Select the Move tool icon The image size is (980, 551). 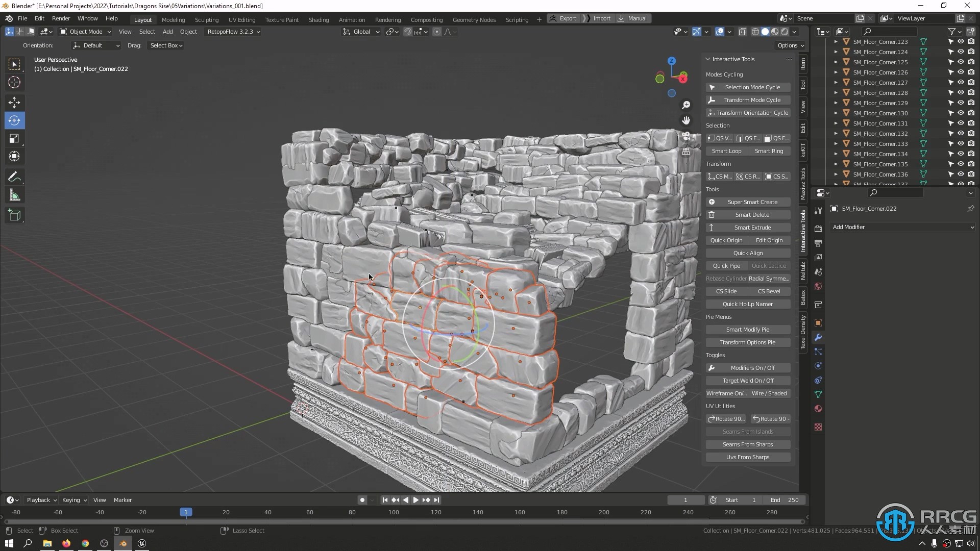pos(15,102)
